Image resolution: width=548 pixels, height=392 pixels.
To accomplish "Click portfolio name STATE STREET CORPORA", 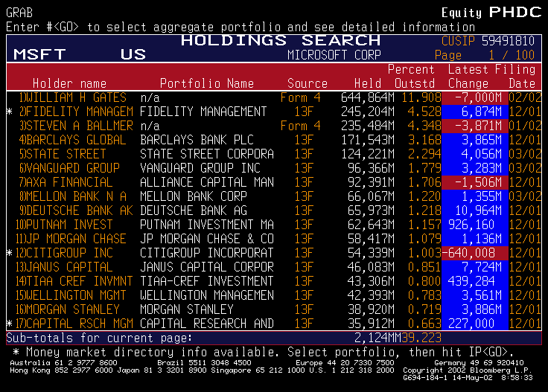I will (206, 154).
